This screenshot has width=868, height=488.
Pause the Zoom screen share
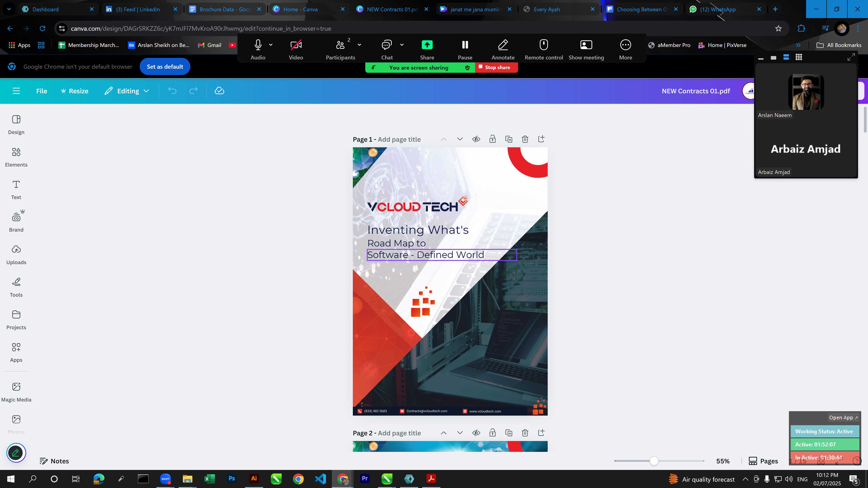[x=465, y=49]
